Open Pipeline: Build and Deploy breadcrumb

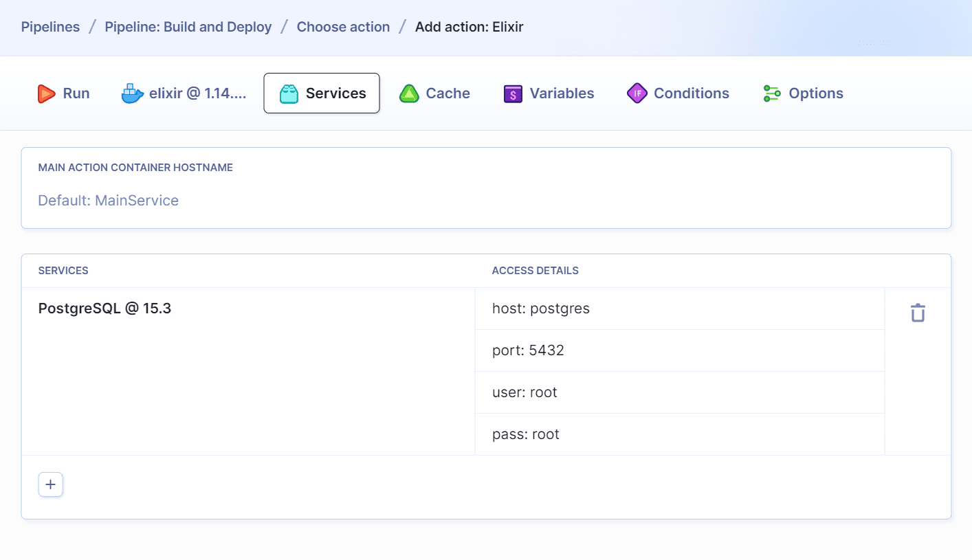coord(188,26)
